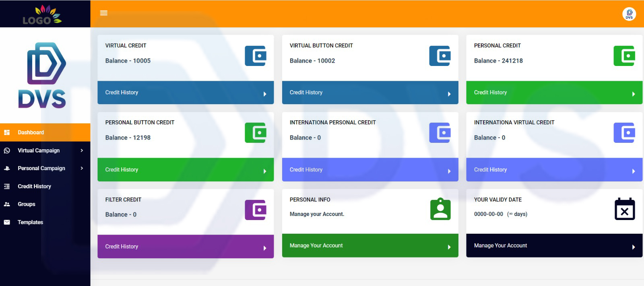Click the Personal Button Credit wallet icon
This screenshot has width=644, height=286.
pyautogui.click(x=256, y=133)
